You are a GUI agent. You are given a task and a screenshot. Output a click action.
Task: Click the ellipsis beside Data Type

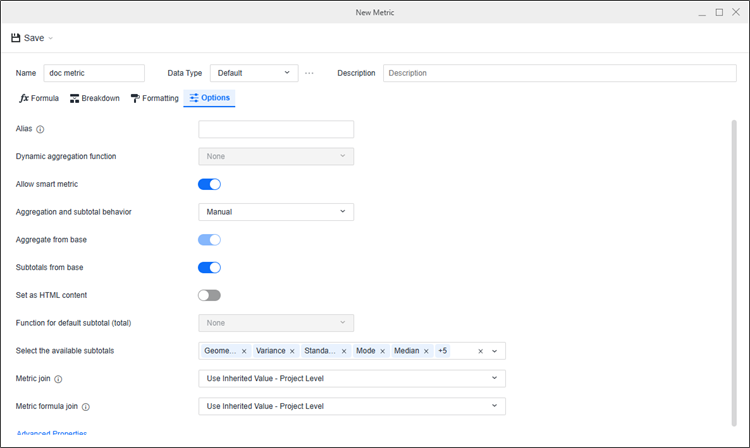coord(310,73)
